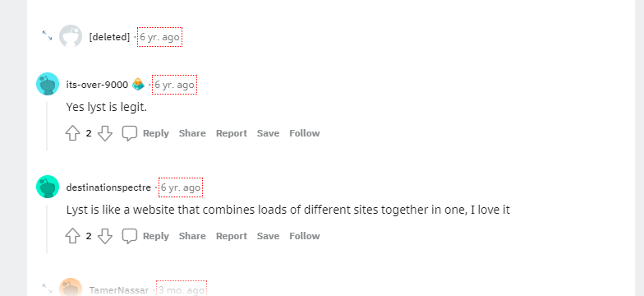Open the TamerNassar username link

[118, 290]
